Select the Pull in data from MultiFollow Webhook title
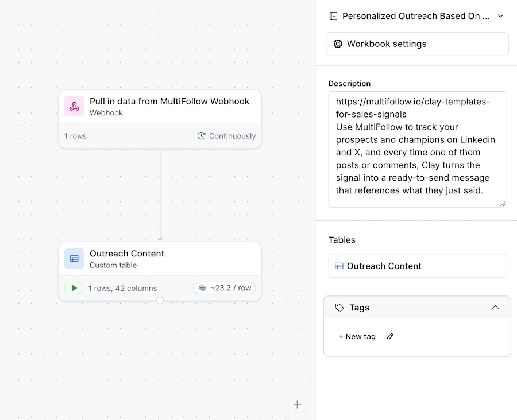The height and width of the screenshot is (420, 517). (x=169, y=102)
